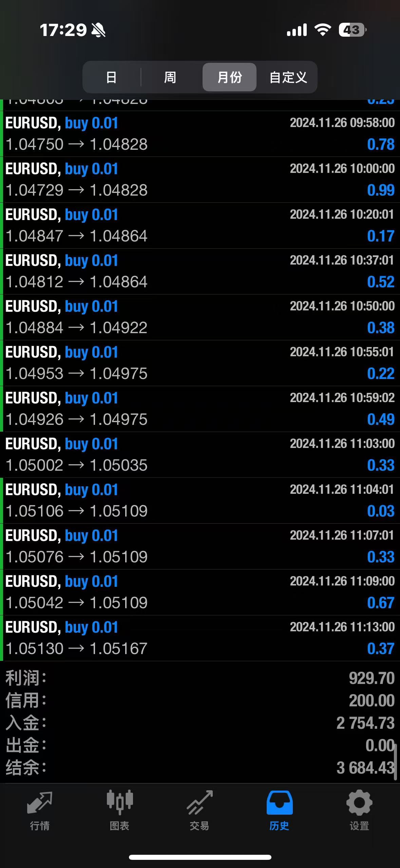Tap the silent mode bell icon

99,31
